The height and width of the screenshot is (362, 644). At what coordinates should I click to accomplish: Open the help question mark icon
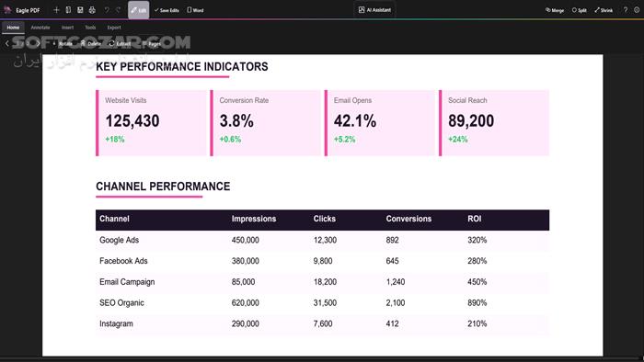coord(626,10)
